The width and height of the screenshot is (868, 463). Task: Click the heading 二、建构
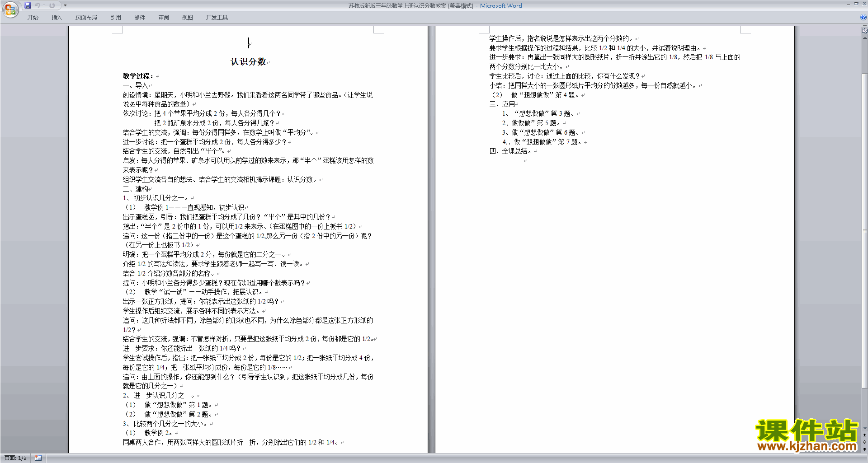pos(135,189)
